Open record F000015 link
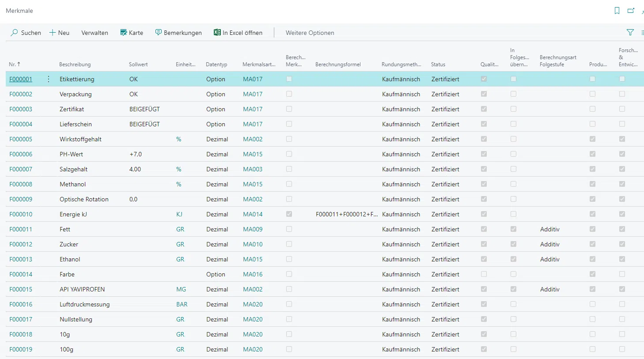The image size is (644, 359). point(21,289)
